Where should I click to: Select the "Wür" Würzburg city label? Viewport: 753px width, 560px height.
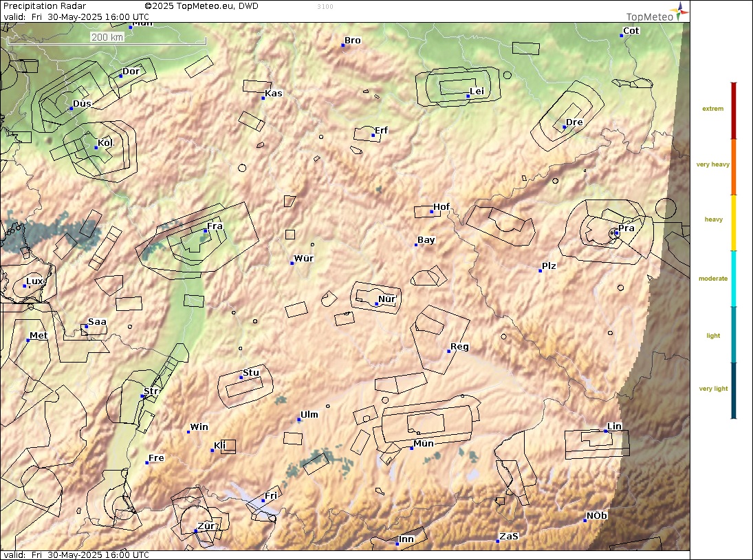point(303,259)
